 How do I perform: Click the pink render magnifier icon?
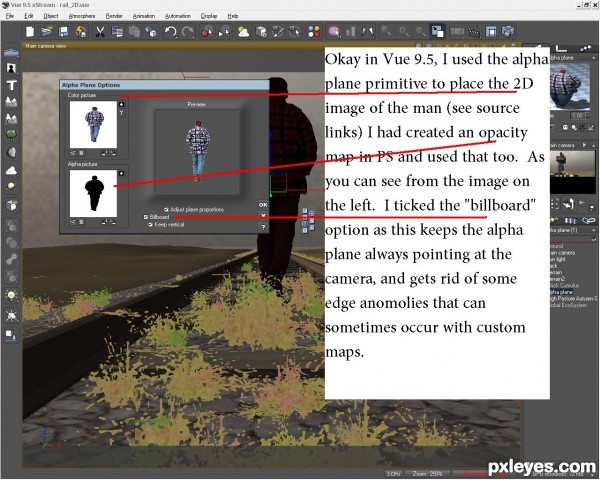(x=334, y=31)
